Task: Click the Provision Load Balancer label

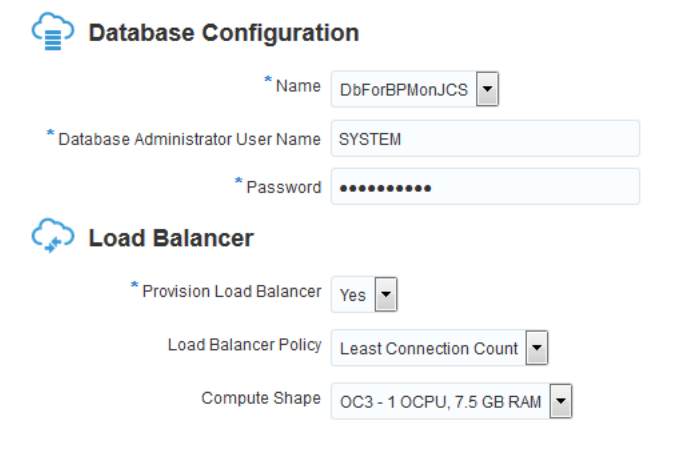Action: pos(232,291)
